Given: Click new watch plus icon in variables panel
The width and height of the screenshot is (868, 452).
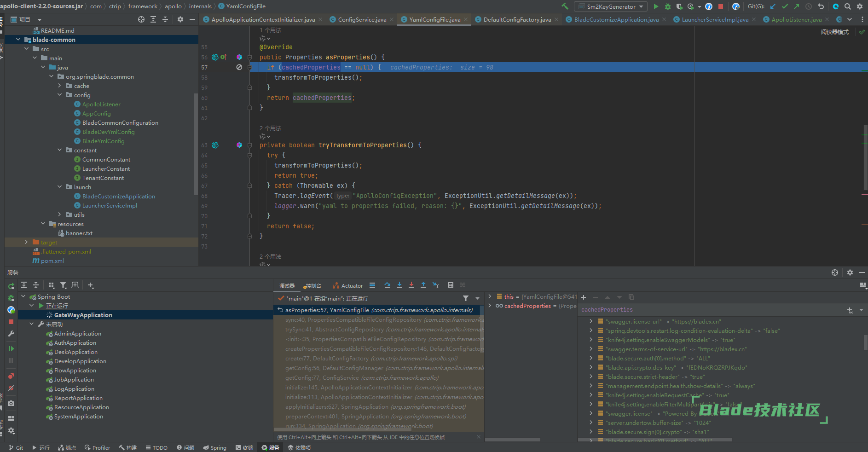Looking at the screenshot, I should [584, 297].
